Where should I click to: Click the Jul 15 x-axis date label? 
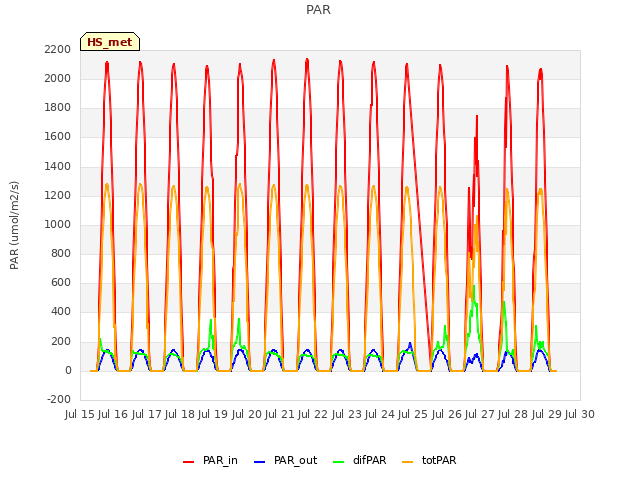[x=80, y=414]
